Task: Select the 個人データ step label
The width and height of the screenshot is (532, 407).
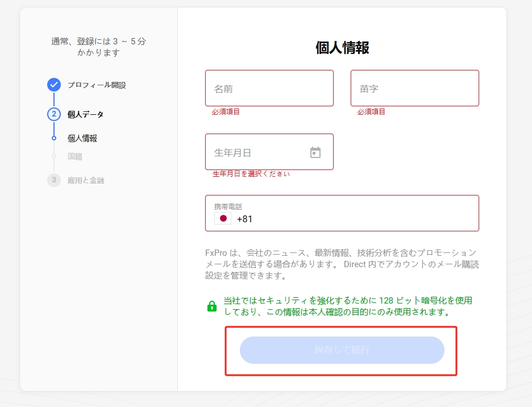Action: pos(86,114)
